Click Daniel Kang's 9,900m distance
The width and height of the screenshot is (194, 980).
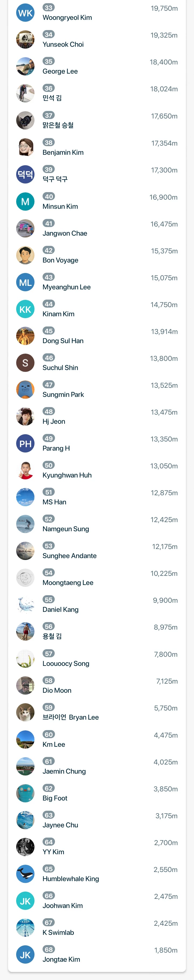pos(165,601)
